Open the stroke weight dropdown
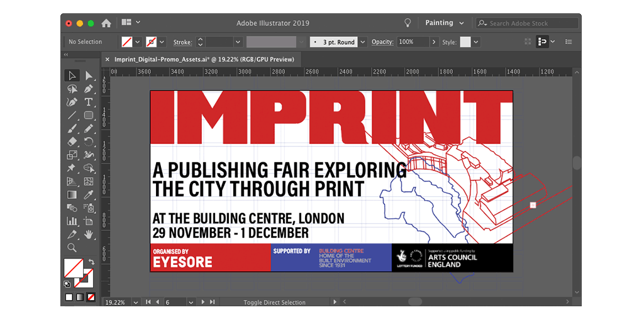This screenshot has width=644, height=322. pos(238,42)
